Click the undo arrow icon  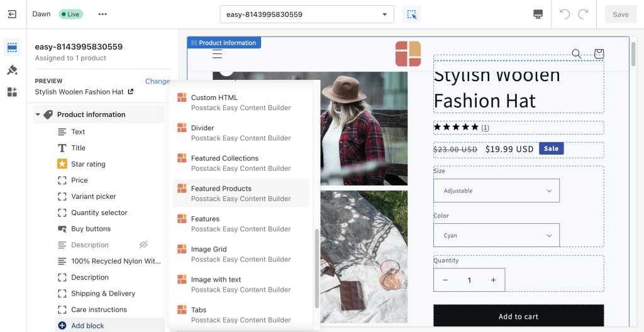(565, 14)
